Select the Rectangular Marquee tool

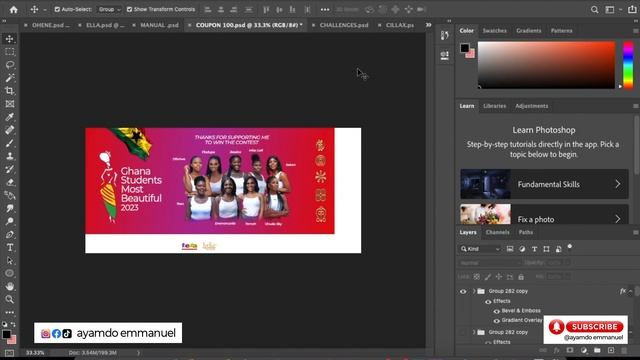[x=10, y=52]
